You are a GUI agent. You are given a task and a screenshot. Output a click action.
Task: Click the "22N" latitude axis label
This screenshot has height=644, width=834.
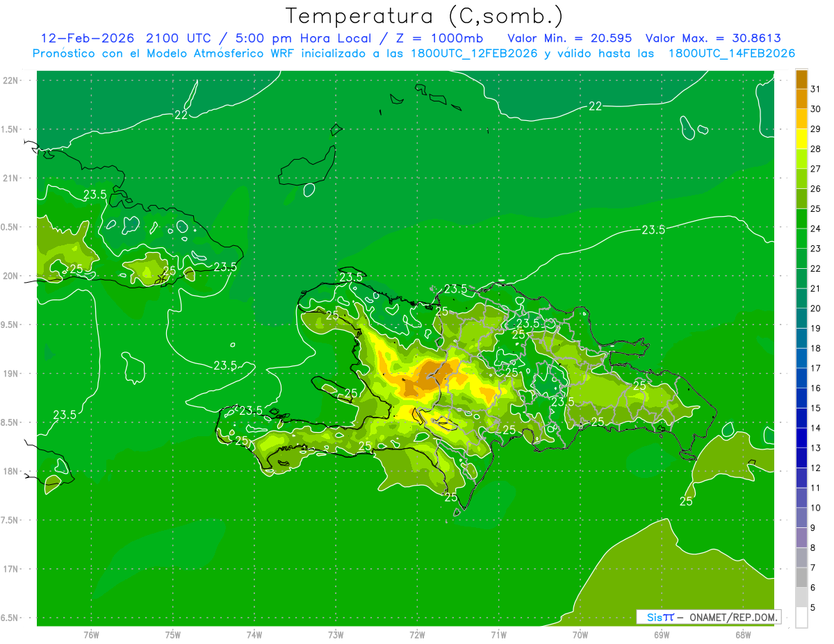tap(10, 81)
